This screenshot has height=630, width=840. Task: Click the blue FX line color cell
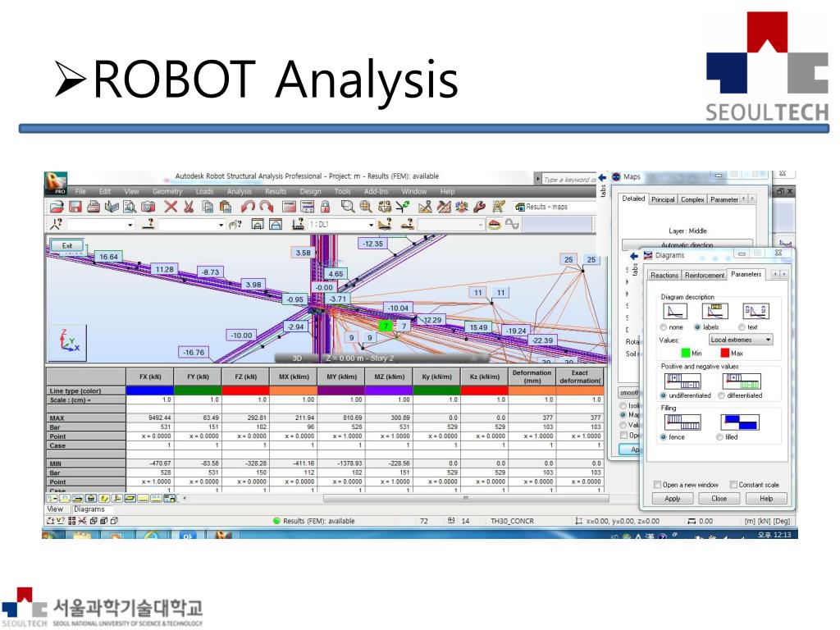tap(150, 390)
